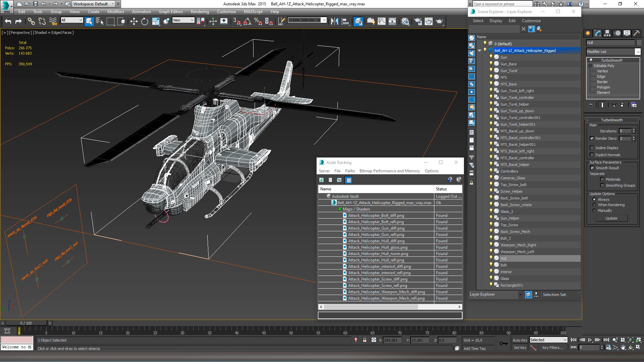Open the MAXScript menu
644x362 pixels.
pos(253,11)
